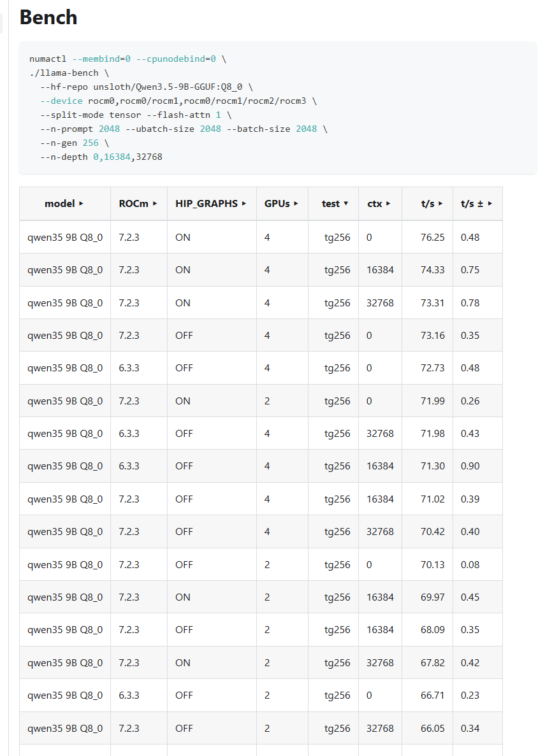Sort table by ctx column header

click(380, 204)
